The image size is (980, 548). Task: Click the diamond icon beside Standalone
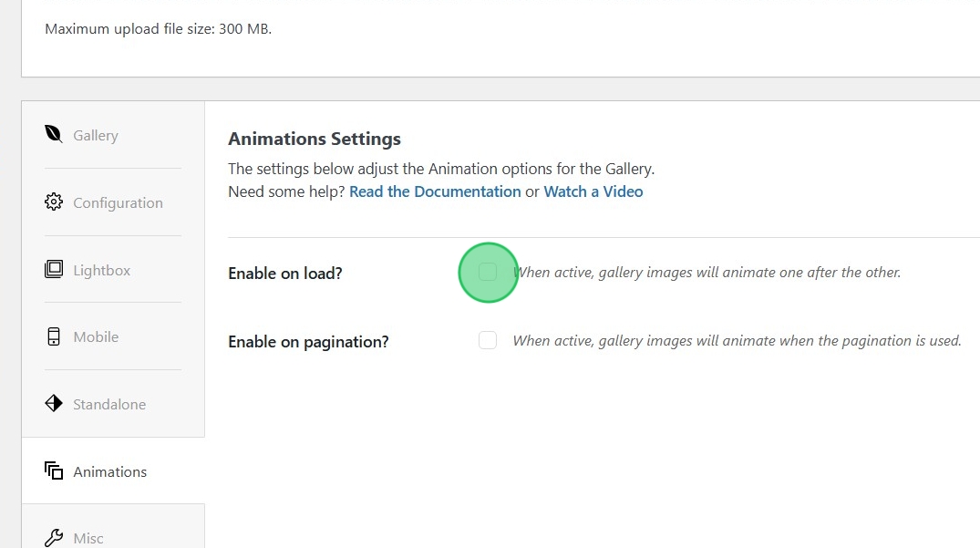click(53, 403)
